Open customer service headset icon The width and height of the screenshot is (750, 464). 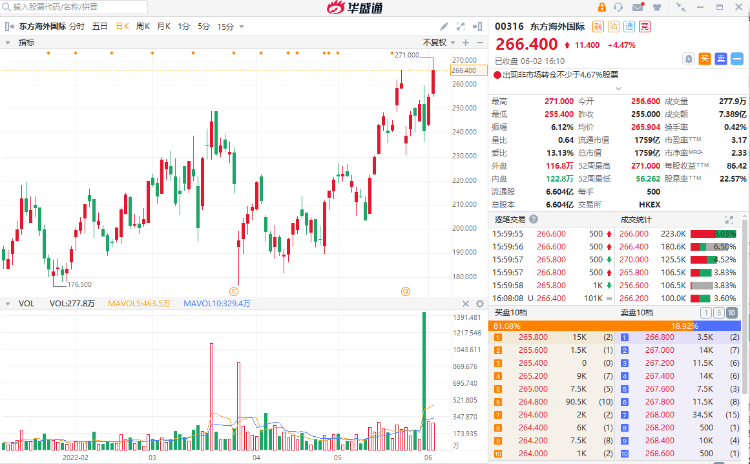pyautogui.click(x=618, y=7)
